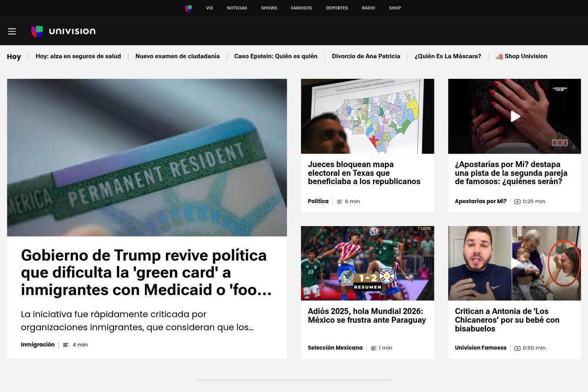Play the Antonia de 'Los Chicaneros' video
The width and height of the screenshot is (588, 392).
coord(515,263)
